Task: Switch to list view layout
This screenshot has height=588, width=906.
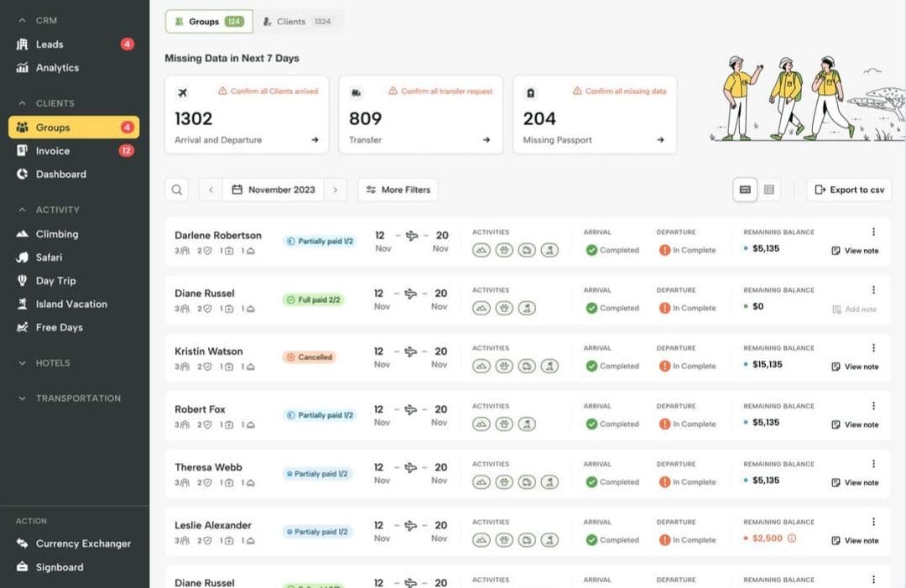Action: coord(744,190)
